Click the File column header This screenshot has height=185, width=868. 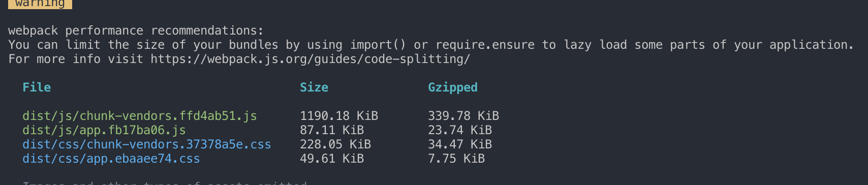coord(37,87)
